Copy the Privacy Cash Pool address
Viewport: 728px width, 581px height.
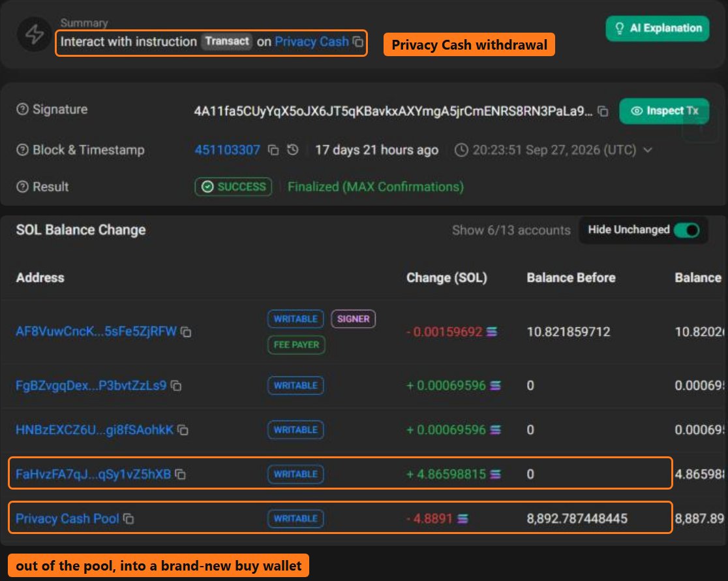point(129,519)
